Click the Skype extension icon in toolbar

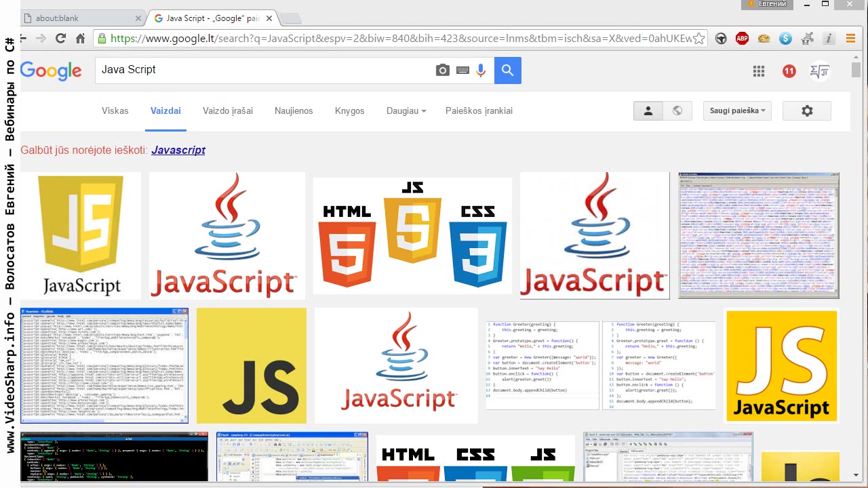click(785, 39)
